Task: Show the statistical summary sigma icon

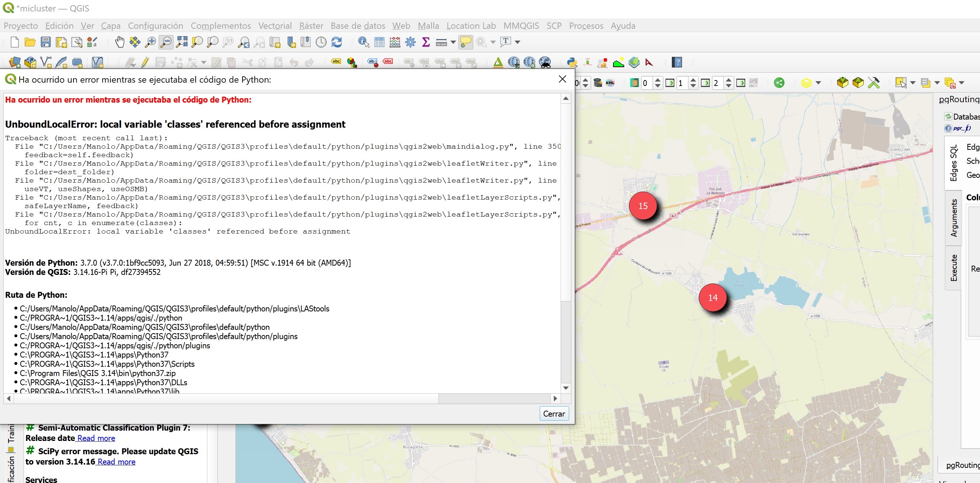Action: [x=426, y=42]
